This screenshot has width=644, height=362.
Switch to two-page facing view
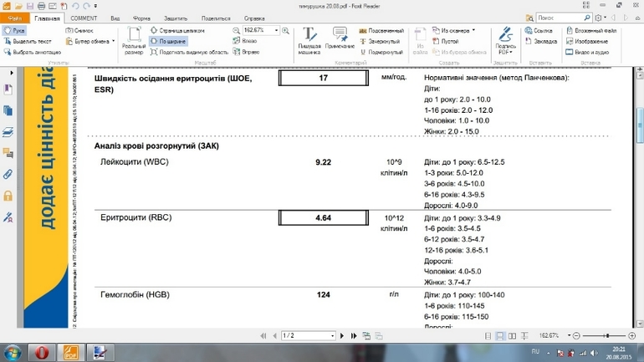(x=512, y=336)
